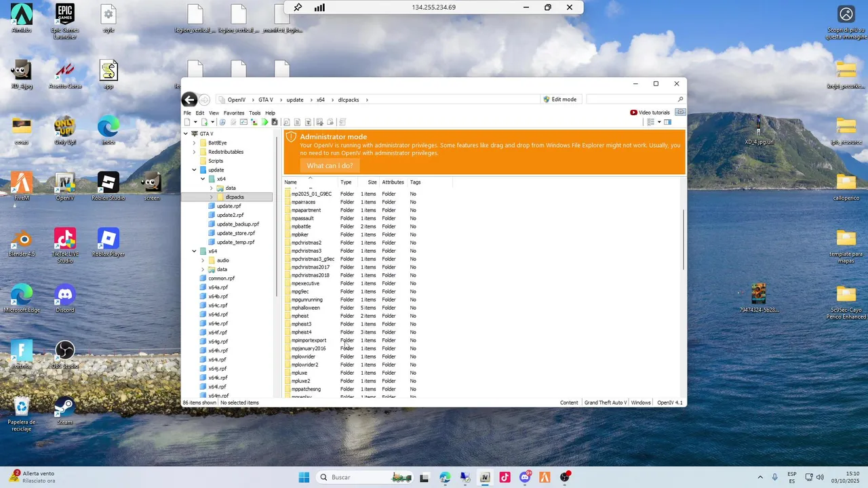Screen dimensions: 868x488
Task: Click the What can I do? button
Action: 330,166
